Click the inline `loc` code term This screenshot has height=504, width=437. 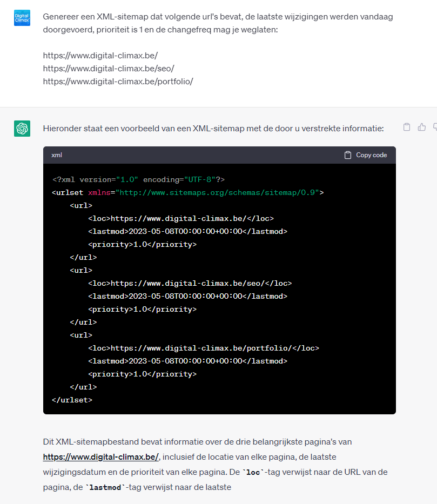pyautogui.click(x=253, y=472)
